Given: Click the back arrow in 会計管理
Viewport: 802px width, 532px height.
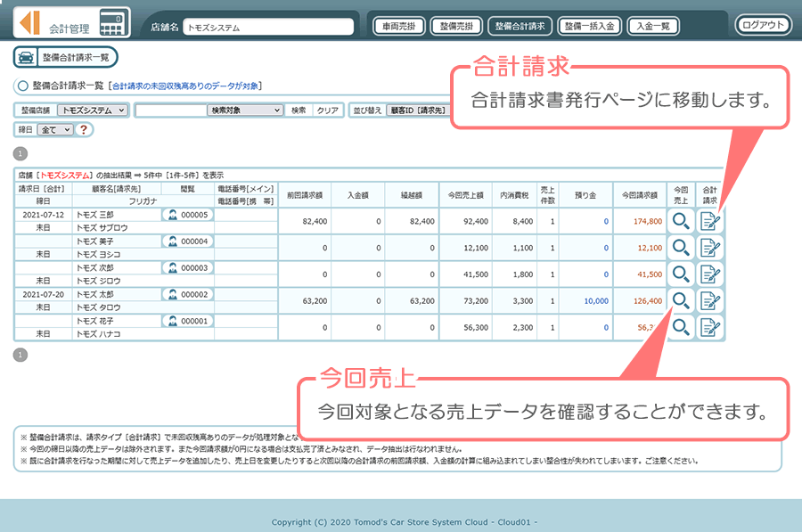Looking at the screenshot, I should [x=29, y=23].
